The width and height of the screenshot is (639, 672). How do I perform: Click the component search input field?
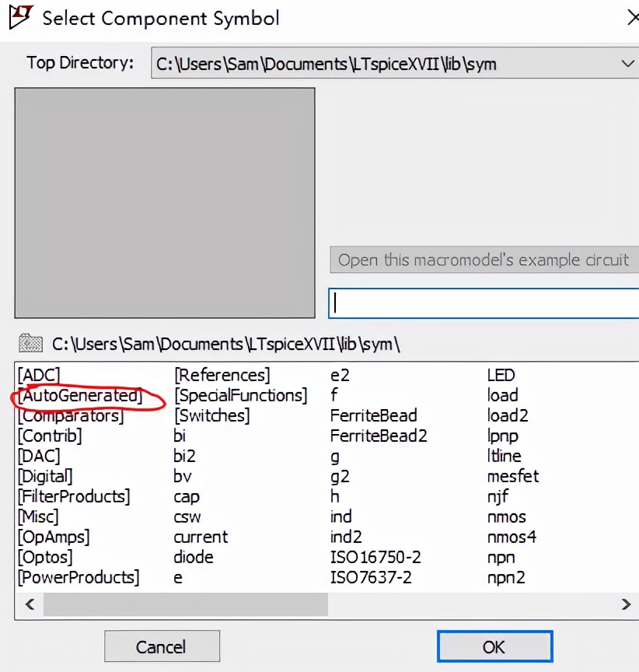tap(484, 303)
